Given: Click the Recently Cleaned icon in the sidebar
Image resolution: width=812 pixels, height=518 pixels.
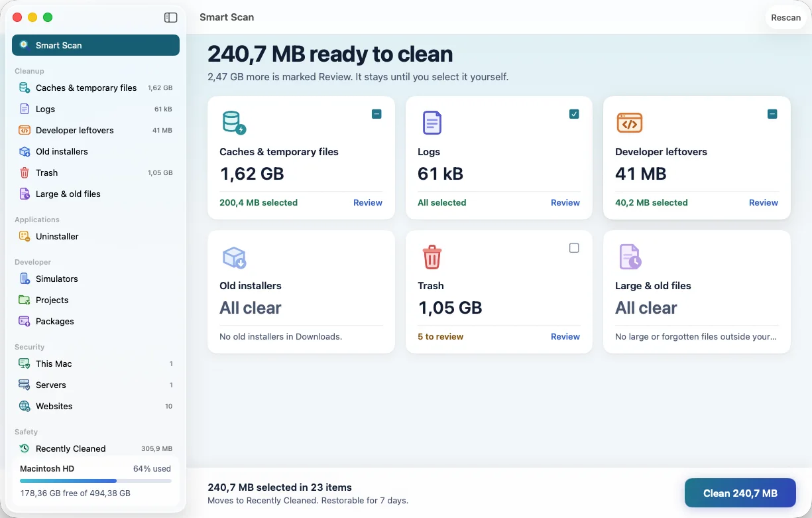Looking at the screenshot, I should click(24, 448).
